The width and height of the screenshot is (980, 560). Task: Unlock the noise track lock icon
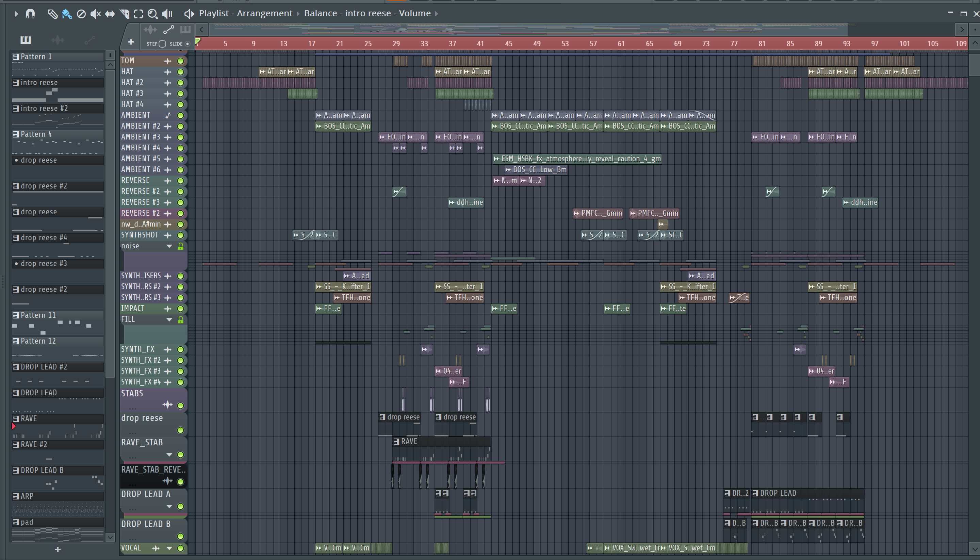[x=180, y=247]
